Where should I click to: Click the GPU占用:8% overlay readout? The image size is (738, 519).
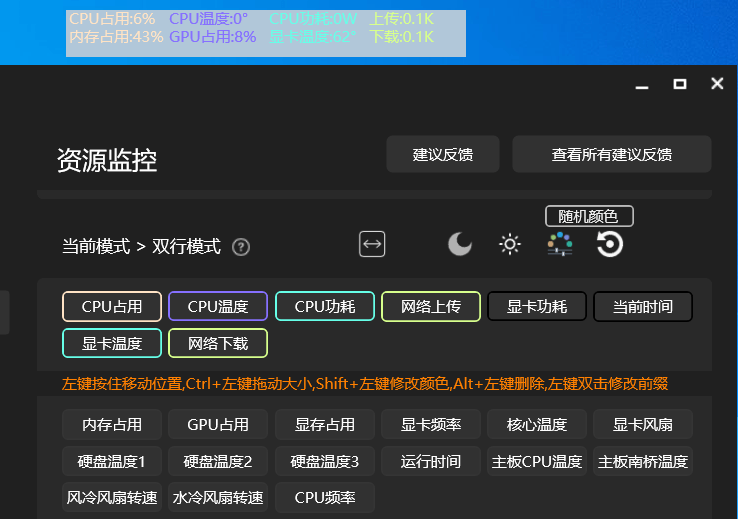click(213, 37)
